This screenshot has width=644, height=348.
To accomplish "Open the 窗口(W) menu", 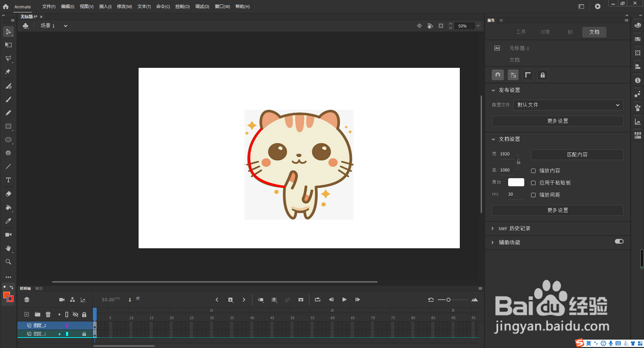I will [222, 6].
